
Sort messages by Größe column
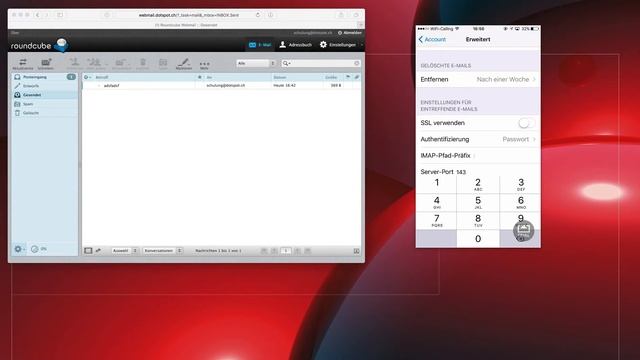tap(331, 77)
